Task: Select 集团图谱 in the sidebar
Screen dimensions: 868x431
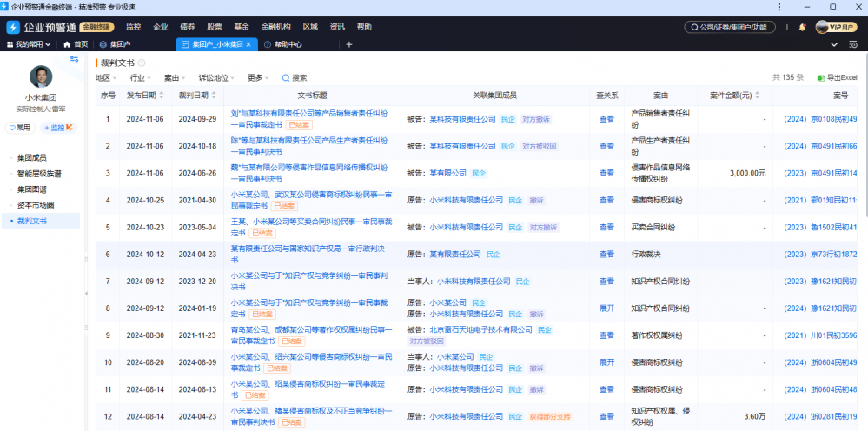Action: pos(32,189)
